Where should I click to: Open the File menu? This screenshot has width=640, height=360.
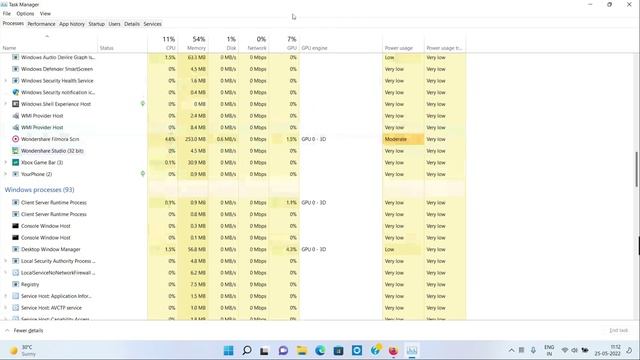(x=7, y=13)
